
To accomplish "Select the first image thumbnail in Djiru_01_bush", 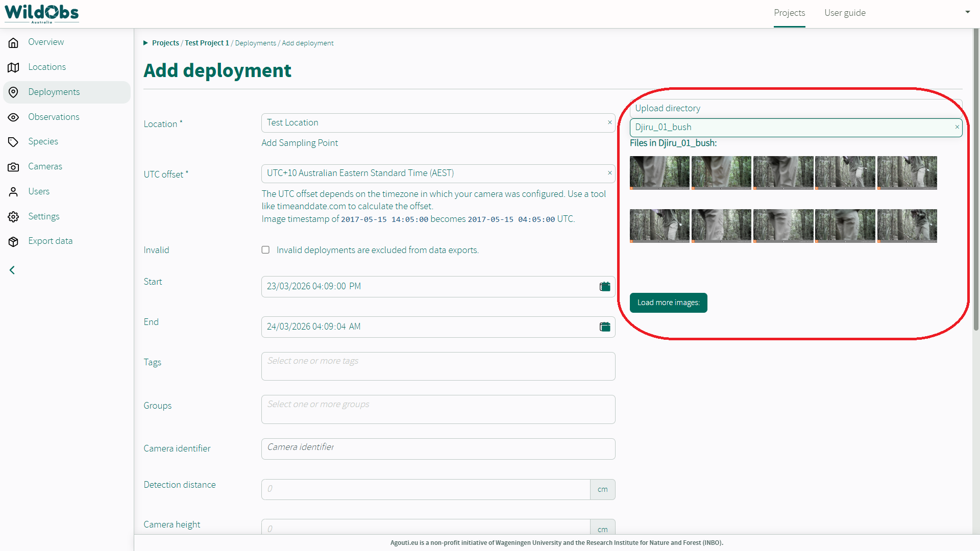I will [659, 173].
